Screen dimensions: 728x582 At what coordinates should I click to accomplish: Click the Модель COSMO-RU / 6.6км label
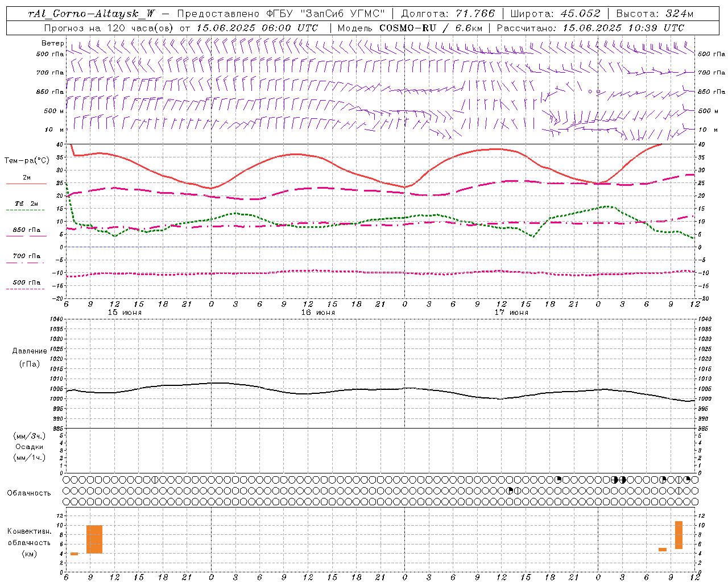[x=409, y=28]
